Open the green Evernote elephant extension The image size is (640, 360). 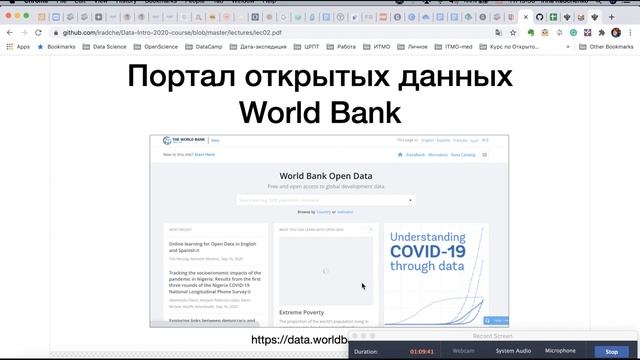click(x=531, y=33)
